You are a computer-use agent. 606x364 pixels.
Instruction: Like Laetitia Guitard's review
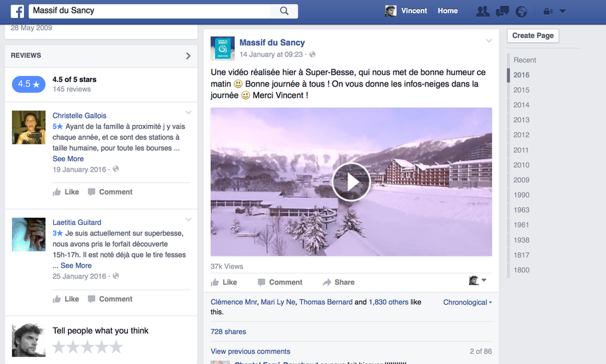[66, 299]
